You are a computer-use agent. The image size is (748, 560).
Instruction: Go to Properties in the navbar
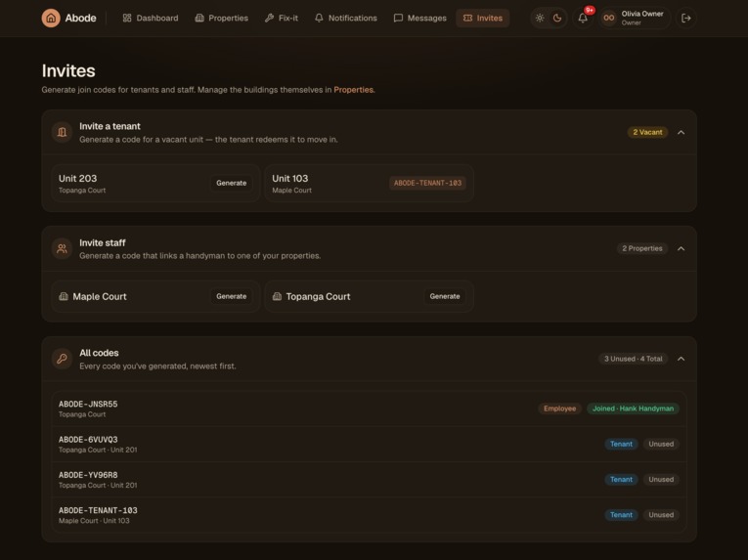click(221, 19)
